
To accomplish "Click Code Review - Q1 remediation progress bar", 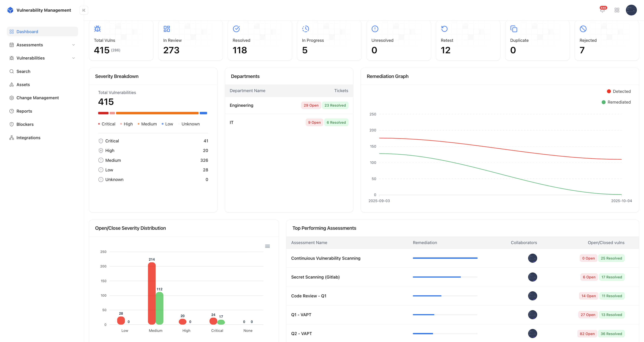I will tap(445, 296).
